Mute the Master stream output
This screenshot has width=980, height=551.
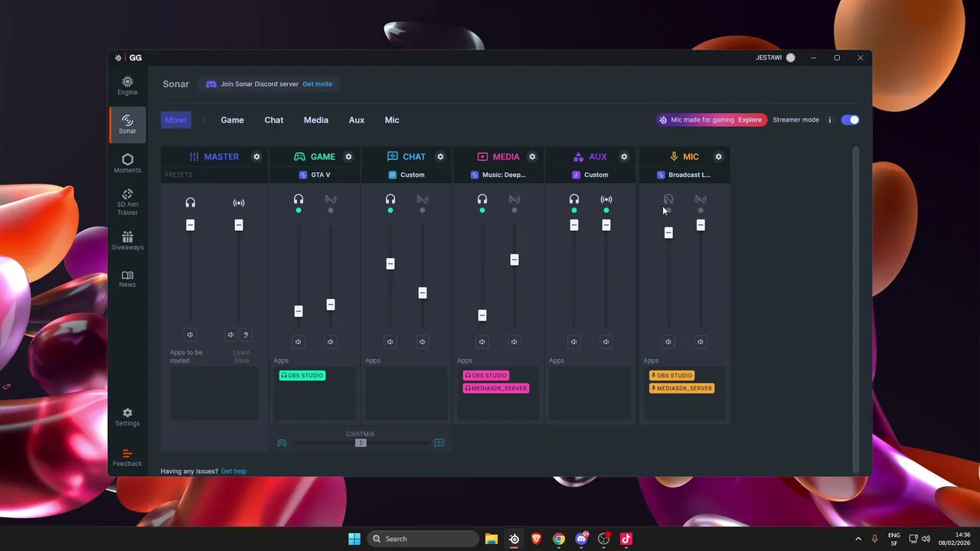(230, 334)
